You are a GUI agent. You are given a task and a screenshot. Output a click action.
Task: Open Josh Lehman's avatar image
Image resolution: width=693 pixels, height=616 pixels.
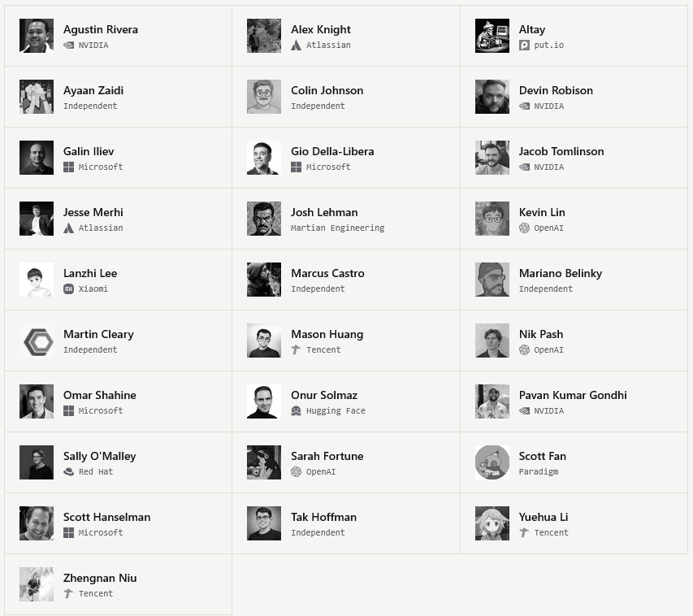(264, 219)
